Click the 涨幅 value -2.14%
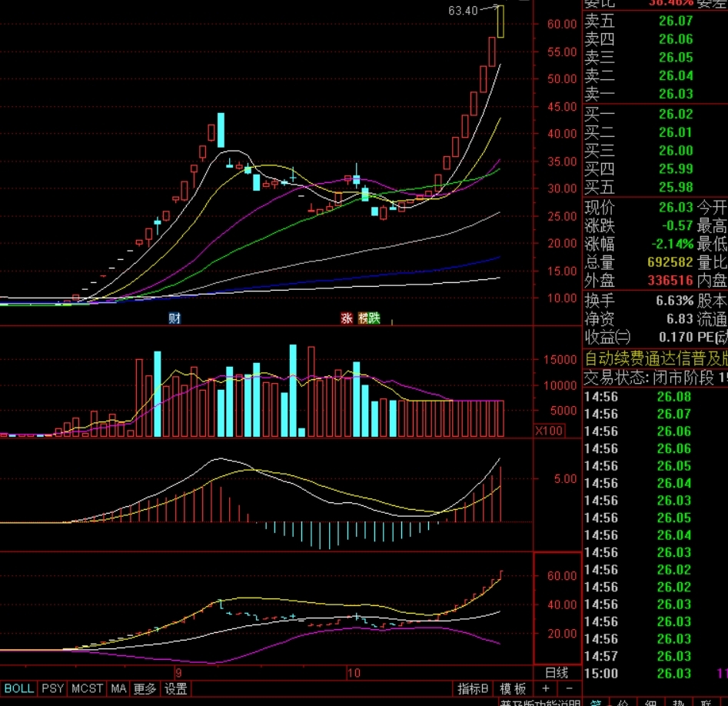Image resolution: width=728 pixels, height=706 pixels. (673, 244)
